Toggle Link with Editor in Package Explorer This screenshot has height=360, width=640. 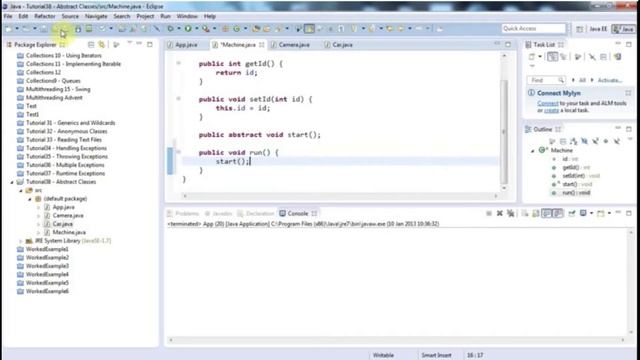pyautogui.click(x=101, y=44)
